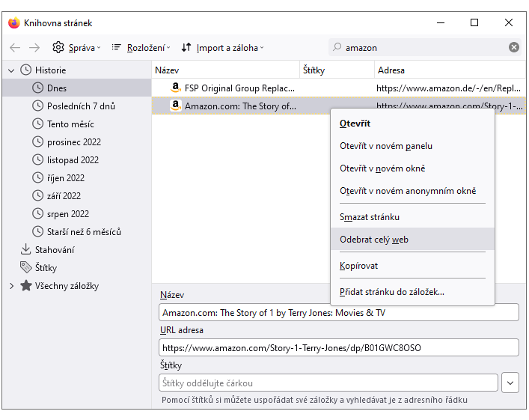Choose Smazat stránku in context menu
The image size is (529, 420).
(x=412, y=217)
